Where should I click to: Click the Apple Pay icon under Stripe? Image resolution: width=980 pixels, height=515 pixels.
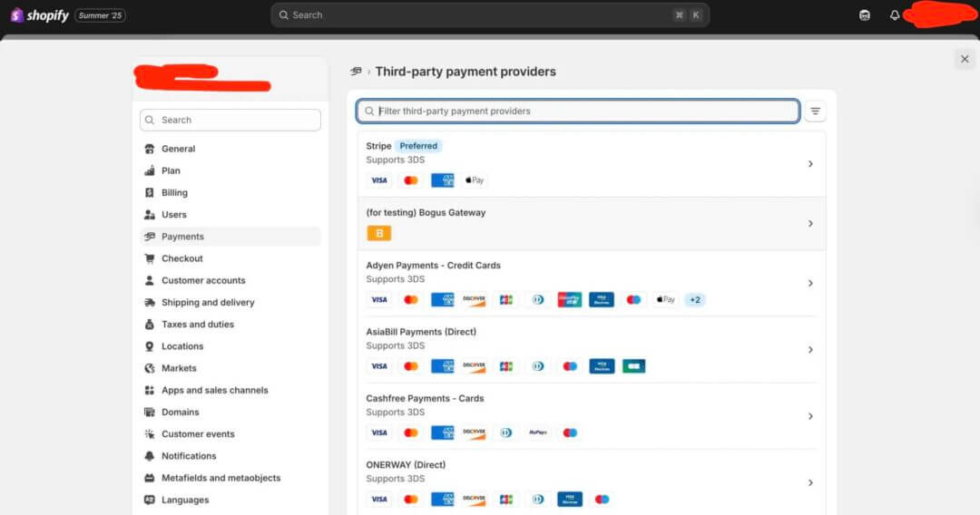(475, 180)
